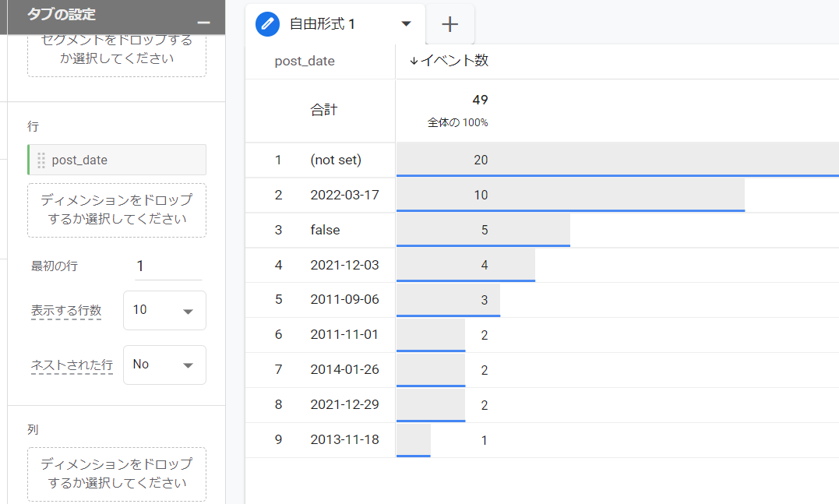Click the ネストされた行 label
839x504 pixels.
[x=72, y=365]
